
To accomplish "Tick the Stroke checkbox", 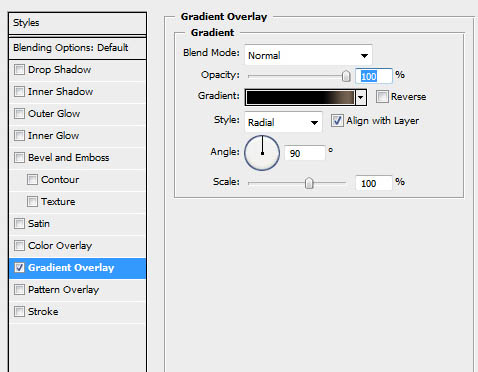I will [x=19, y=312].
